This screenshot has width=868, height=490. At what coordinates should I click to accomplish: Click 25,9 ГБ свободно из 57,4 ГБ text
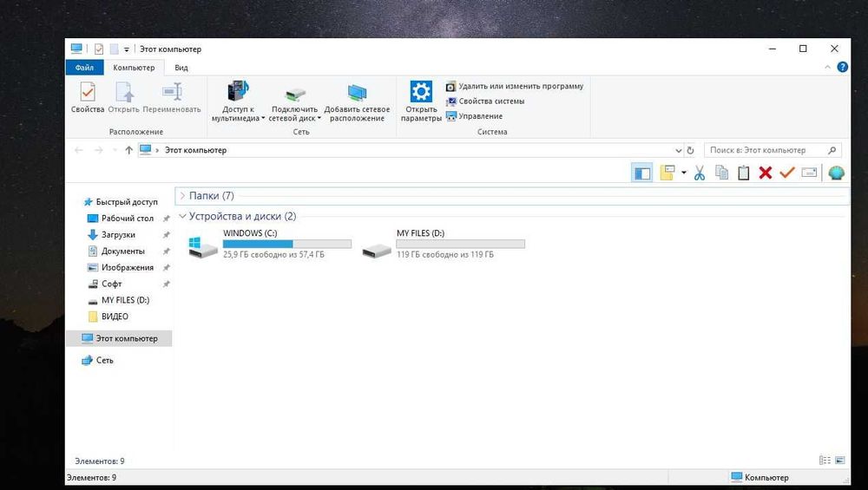[273, 255]
